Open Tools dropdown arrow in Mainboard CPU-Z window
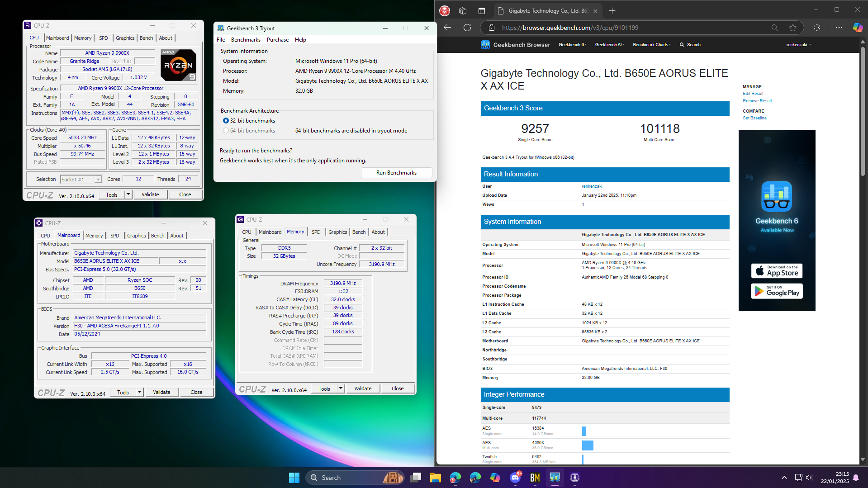Image resolution: width=868 pixels, height=488 pixels. point(140,392)
